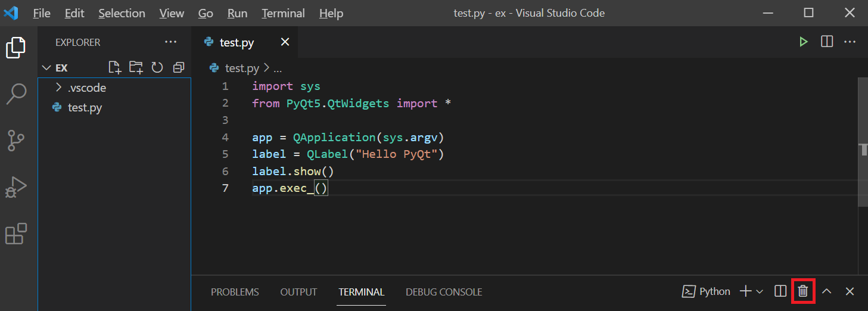The width and height of the screenshot is (868, 311).
Task: Open the Edit menu
Action: (74, 13)
